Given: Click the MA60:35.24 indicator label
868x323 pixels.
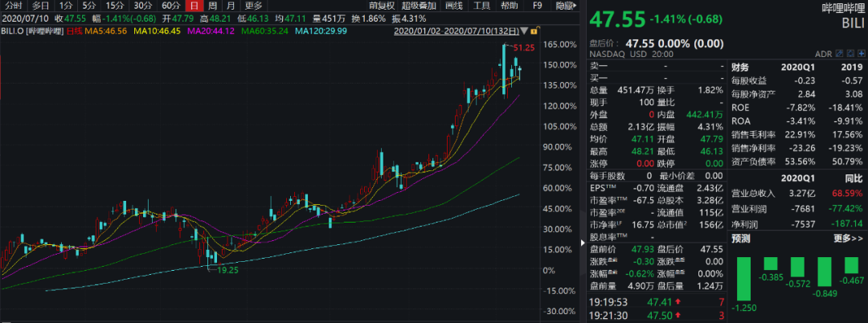Looking at the screenshot, I should tap(264, 31).
